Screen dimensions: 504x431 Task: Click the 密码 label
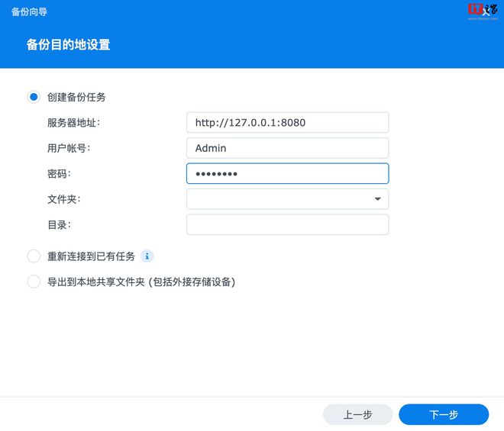(x=59, y=174)
